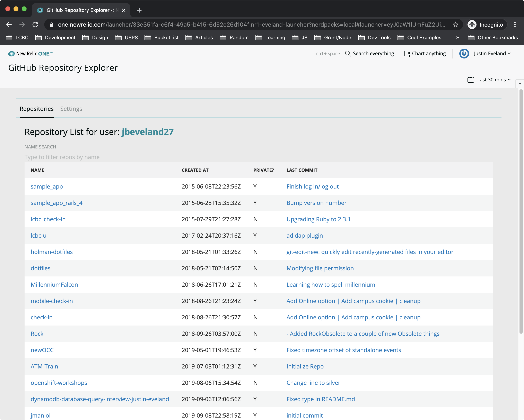Viewport: 524px width, 420px height.
Task: Expand the Justin Eveland account menu
Action: pos(492,53)
